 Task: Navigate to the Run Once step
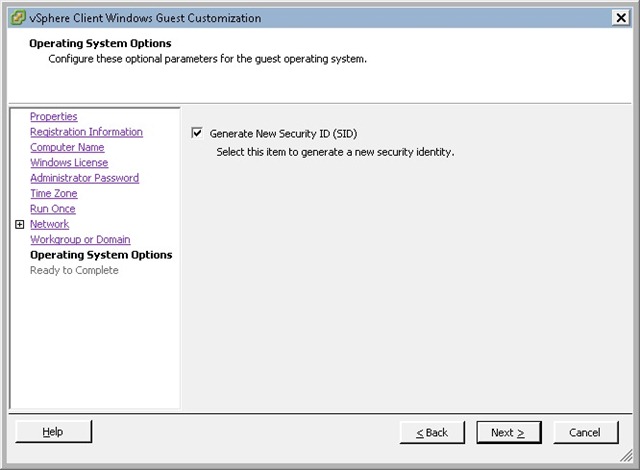pos(52,209)
